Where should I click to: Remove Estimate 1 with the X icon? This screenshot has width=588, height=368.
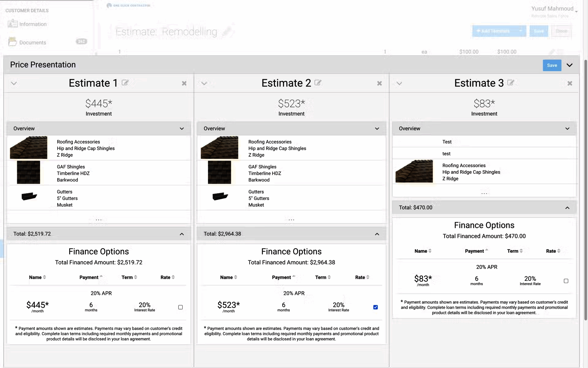point(184,83)
